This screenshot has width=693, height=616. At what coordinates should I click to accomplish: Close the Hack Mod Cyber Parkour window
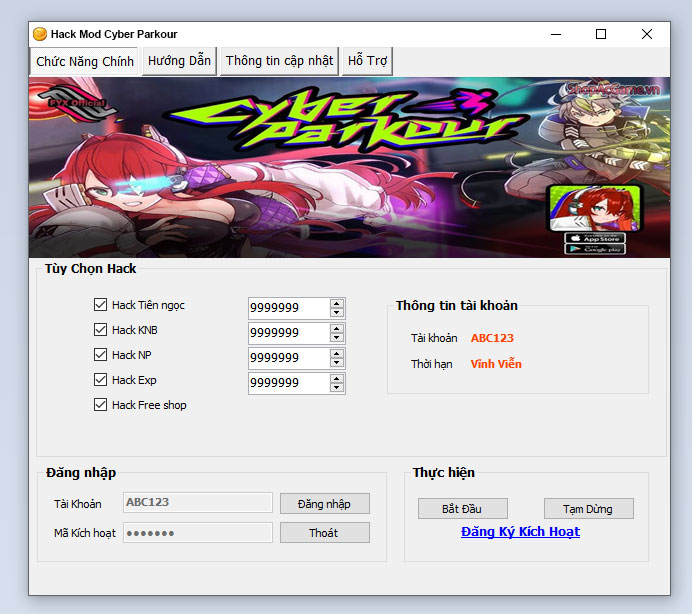(647, 34)
